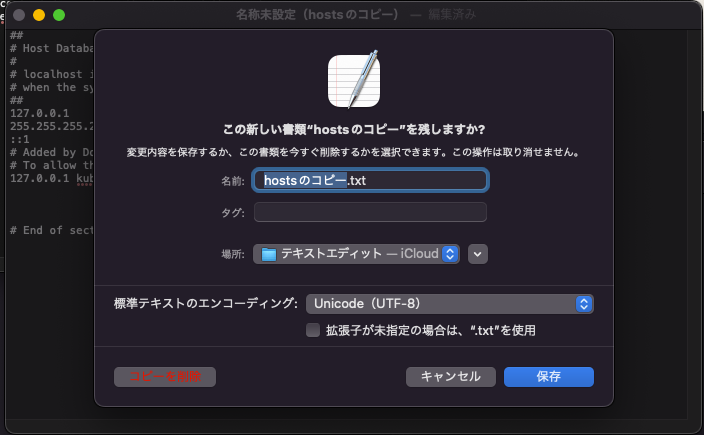The width and height of the screenshot is (704, 435).
Task: Click the "255.255.255.2" line in document
Action: pyautogui.click(x=52, y=126)
